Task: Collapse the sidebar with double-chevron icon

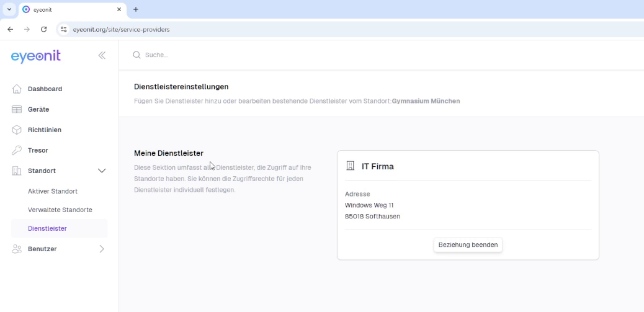Action: (x=102, y=55)
